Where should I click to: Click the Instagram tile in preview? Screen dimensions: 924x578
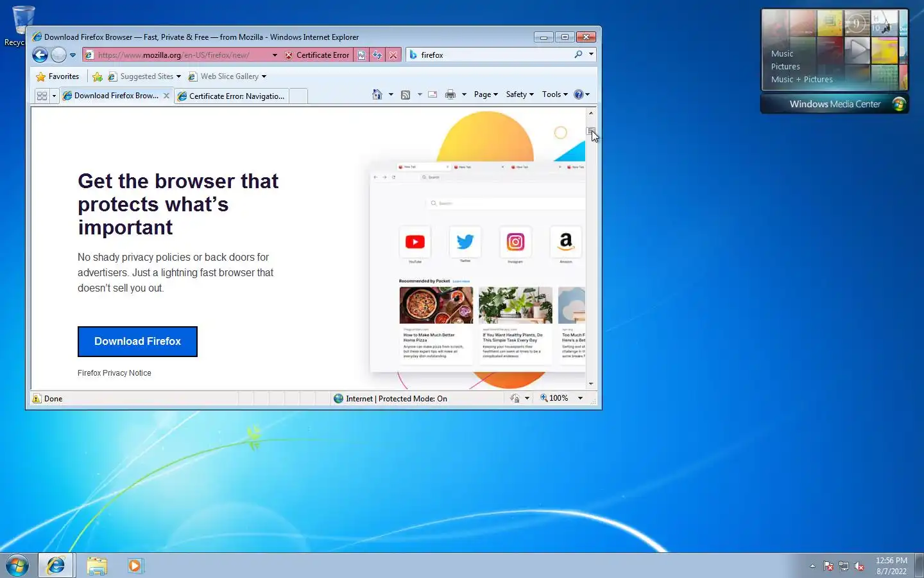(x=515, y=242)
